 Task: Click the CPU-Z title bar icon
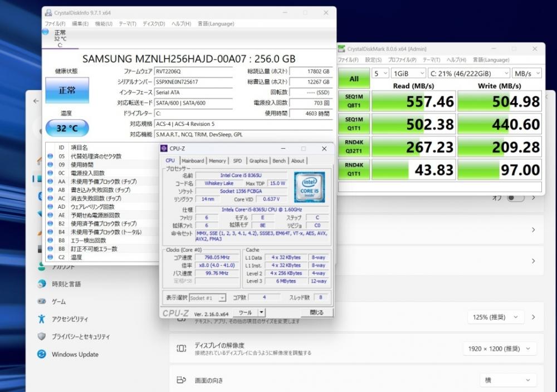click(x=164, y=149)
